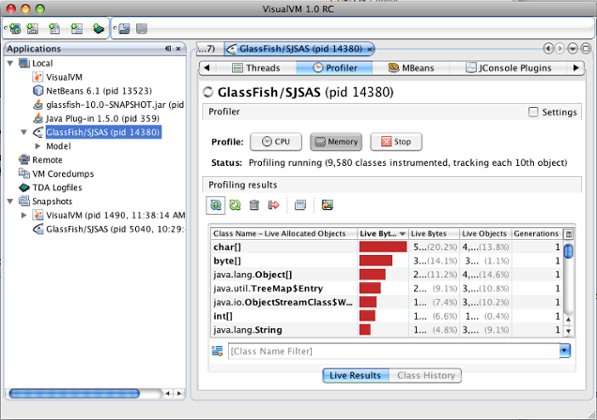
Task: Collapse the Snapshots node
Action: [x=10, y=201]
